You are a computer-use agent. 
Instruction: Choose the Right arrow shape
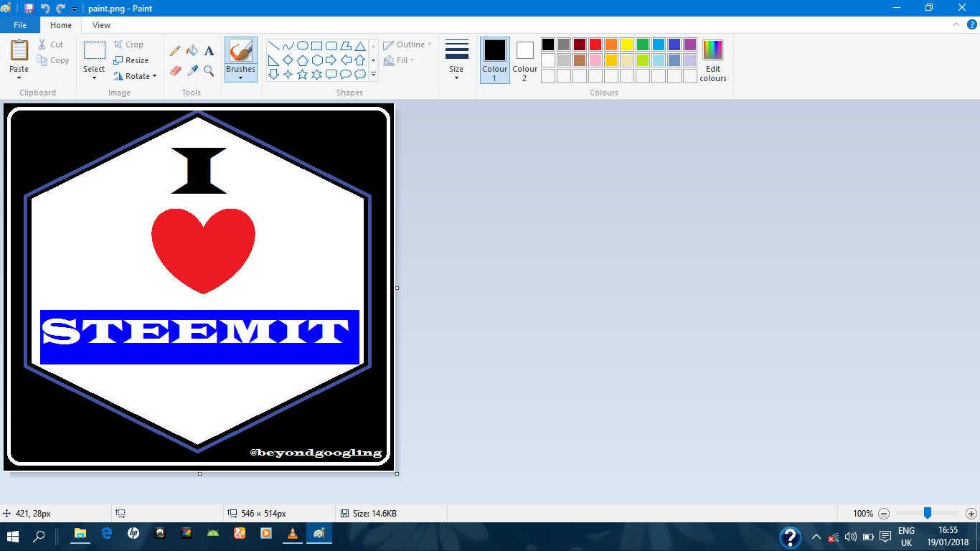331,60
